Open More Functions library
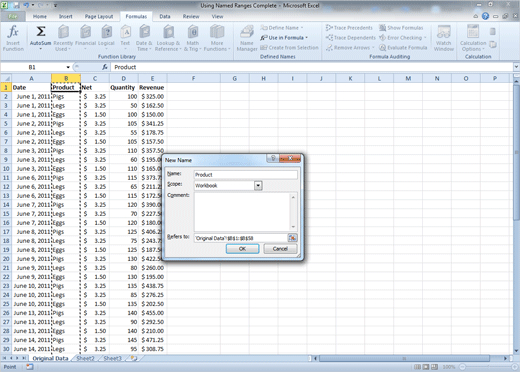The width and height of the screenshot is (520, 372). point(217,38)
